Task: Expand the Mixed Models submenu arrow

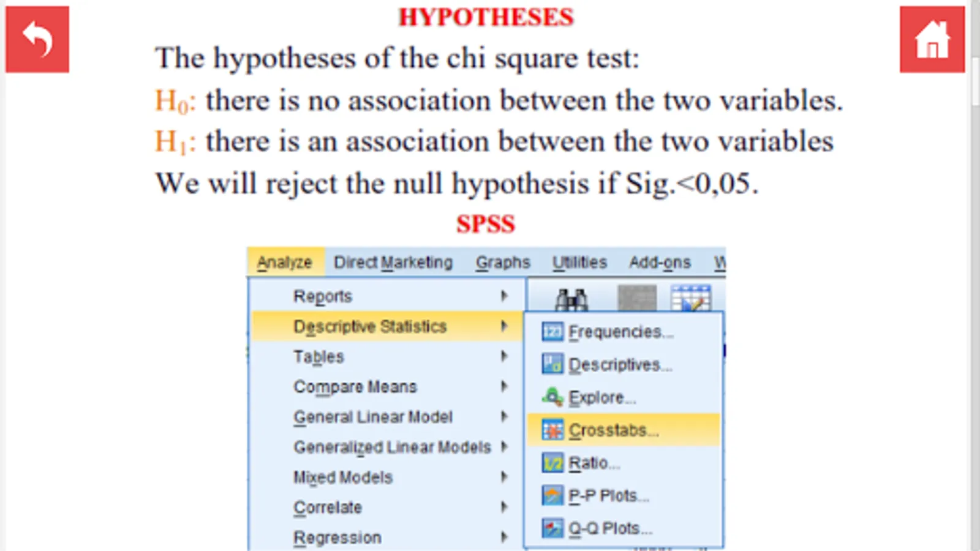Action: [x=504, y=477]
